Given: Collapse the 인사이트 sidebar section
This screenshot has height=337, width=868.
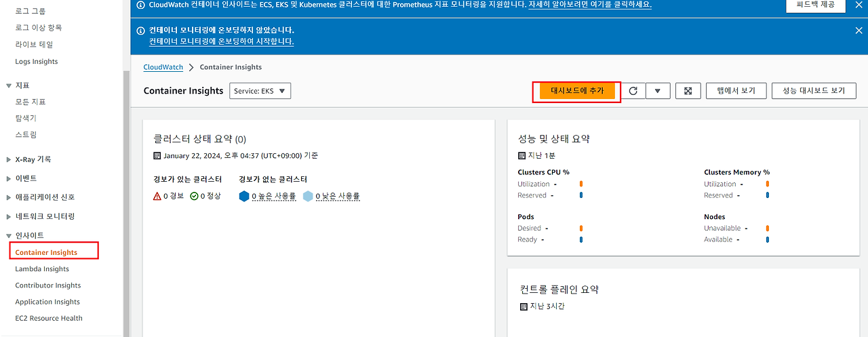Looking at the screenshot, I should [x=9, y=235].
